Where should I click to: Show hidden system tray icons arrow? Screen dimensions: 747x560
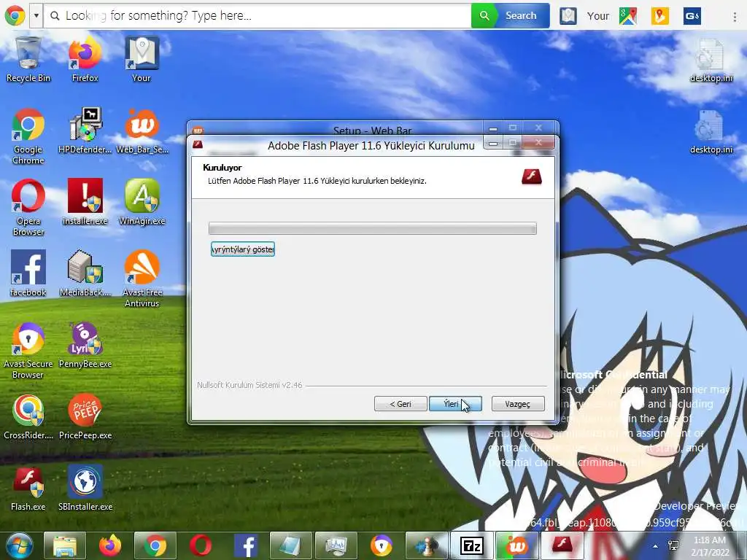(x=656, y=546)
